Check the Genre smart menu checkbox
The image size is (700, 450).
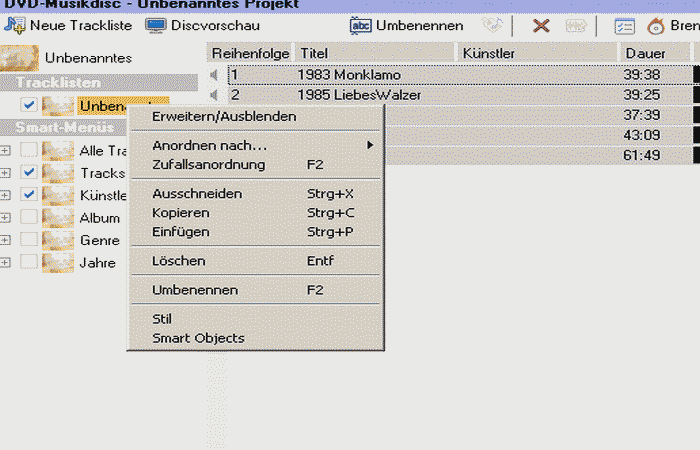[29, 239]
